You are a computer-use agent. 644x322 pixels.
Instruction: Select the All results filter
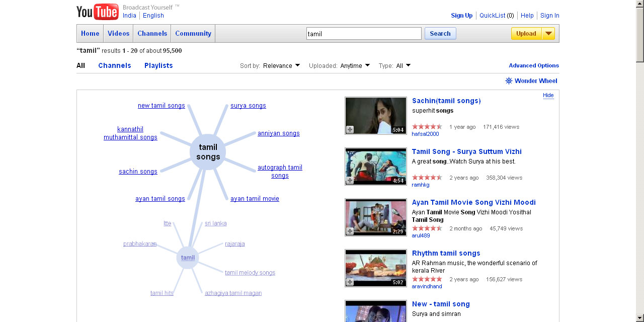click(80, 65)
